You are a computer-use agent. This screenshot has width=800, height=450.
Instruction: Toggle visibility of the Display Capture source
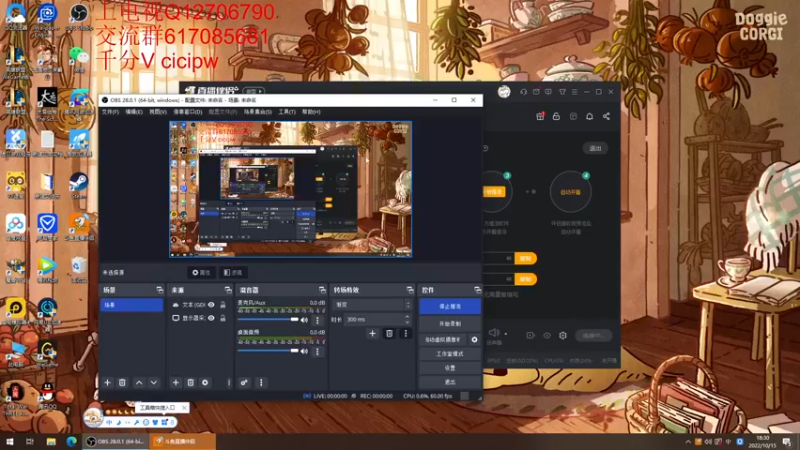click(x=211, y=318)
